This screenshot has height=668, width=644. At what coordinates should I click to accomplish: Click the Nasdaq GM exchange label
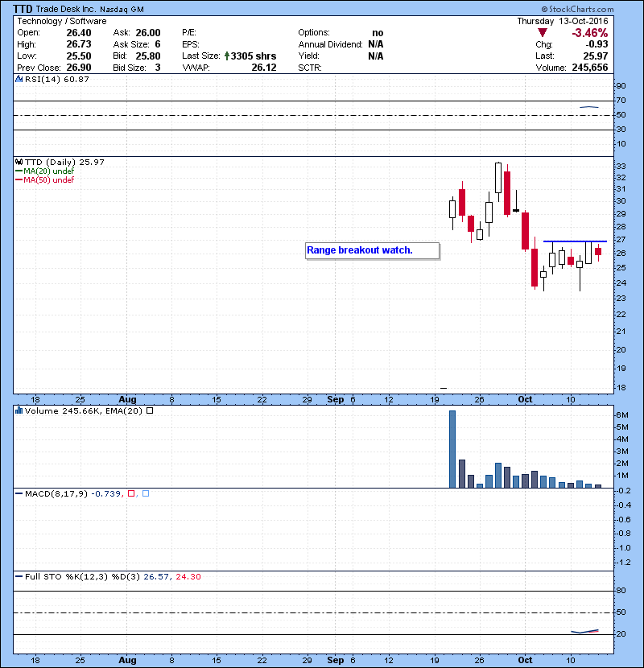click(x=122, y=10)
